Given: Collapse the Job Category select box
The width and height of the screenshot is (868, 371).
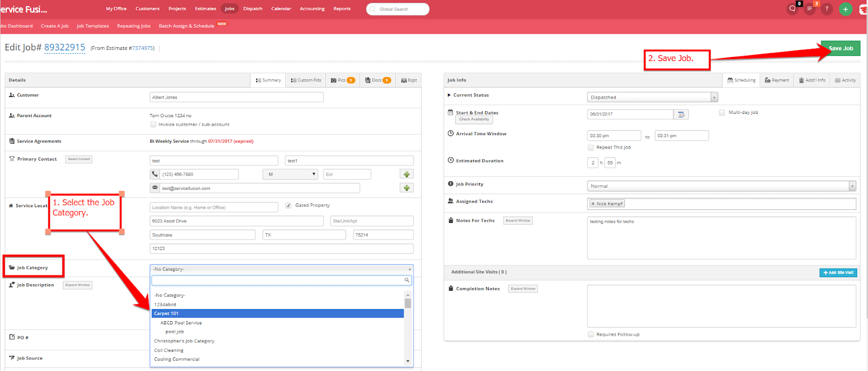Looking at the screenshot, I should (282, 269).
